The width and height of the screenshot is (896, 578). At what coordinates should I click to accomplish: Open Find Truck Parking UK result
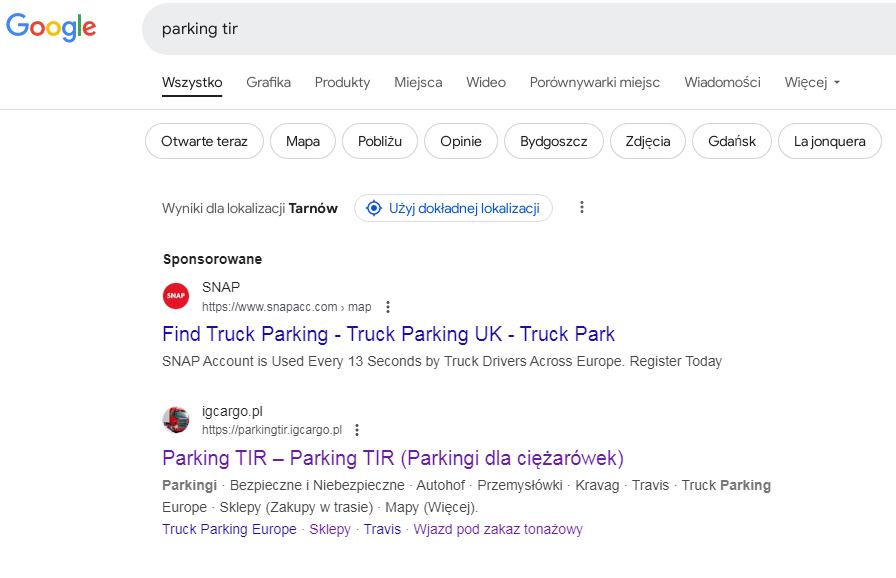click(x=388, y=334)
